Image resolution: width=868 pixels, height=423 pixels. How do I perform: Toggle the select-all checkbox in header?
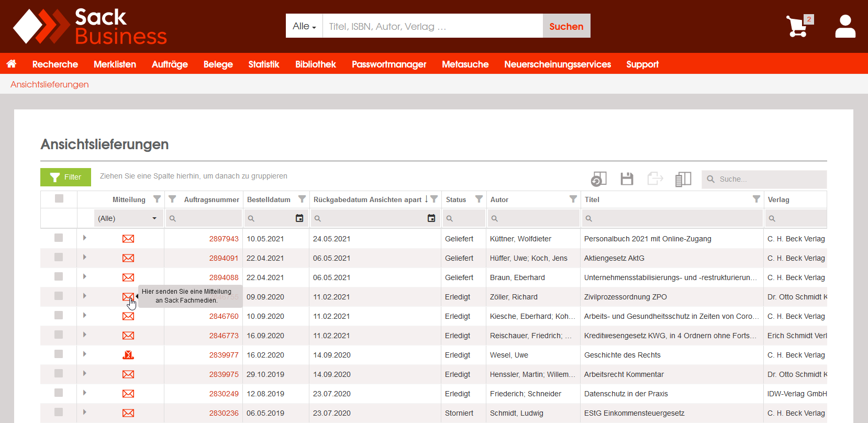(59, 198)
